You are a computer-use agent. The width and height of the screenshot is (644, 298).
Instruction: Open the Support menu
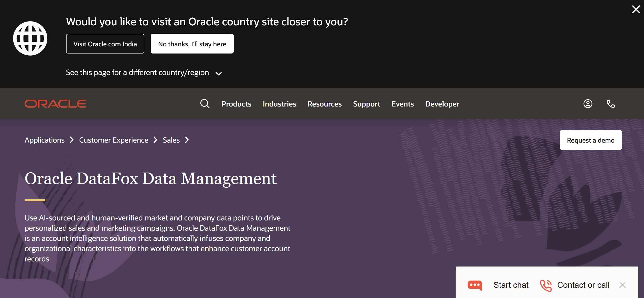click(367, 104)
